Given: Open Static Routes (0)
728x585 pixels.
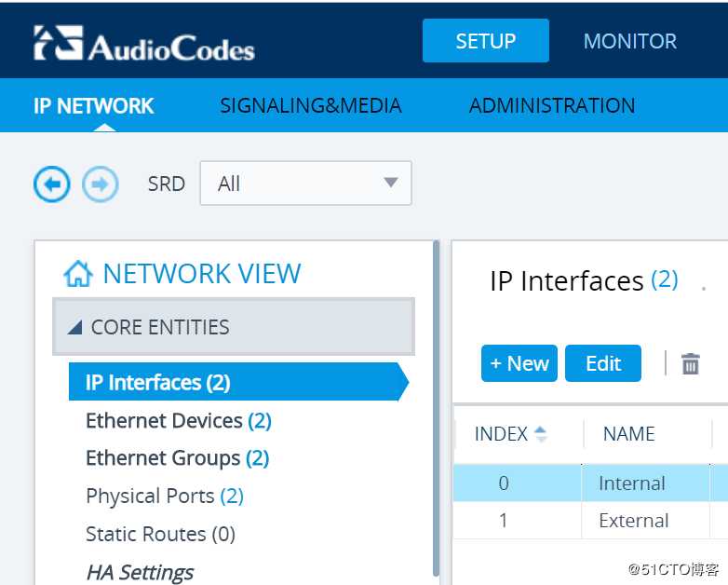Looking at the screenshot, I should (161, 535).
